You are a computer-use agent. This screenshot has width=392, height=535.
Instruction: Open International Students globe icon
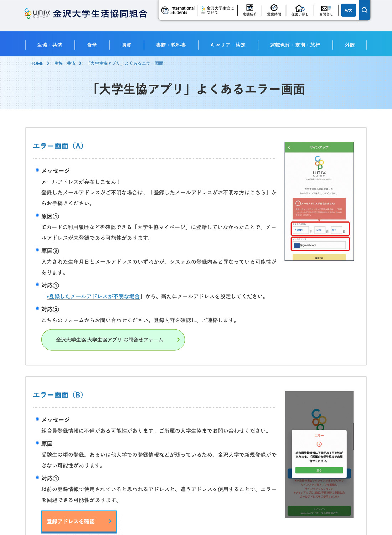click(165, 10)
